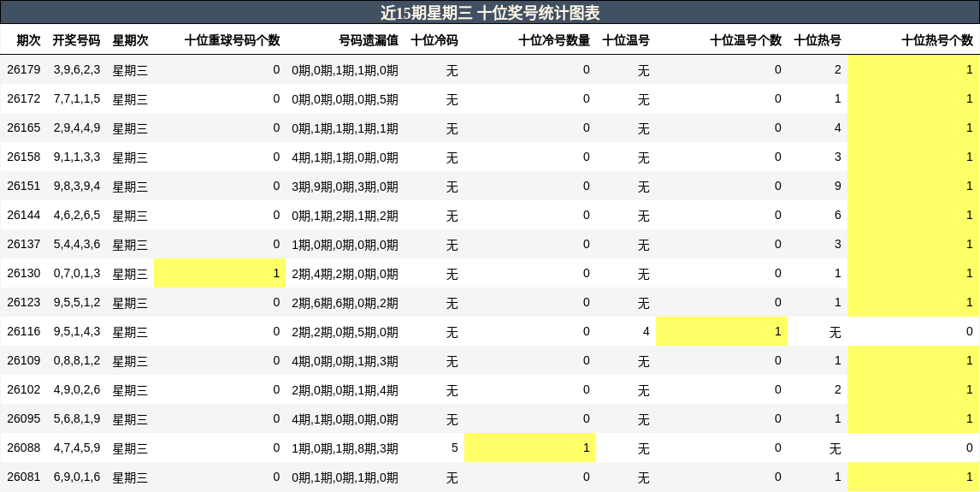The image size is (980, 492).
Task: Click omission value 0期,0期,1期,1期,0期
Action: pos(345,70)
